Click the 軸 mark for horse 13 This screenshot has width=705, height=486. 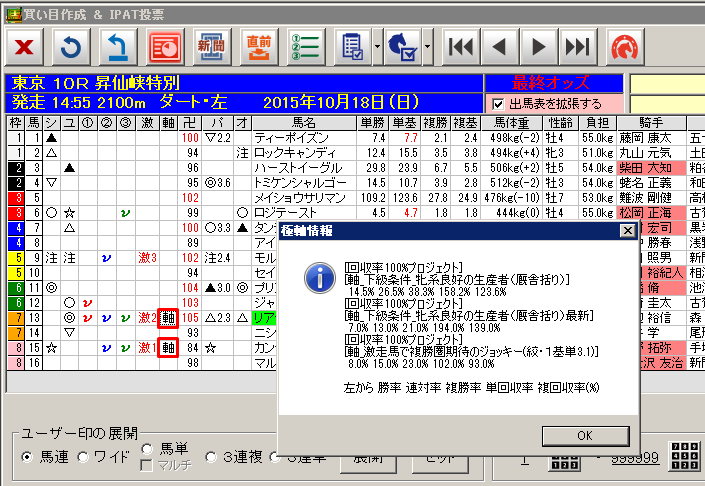click(x=168, y=318)
